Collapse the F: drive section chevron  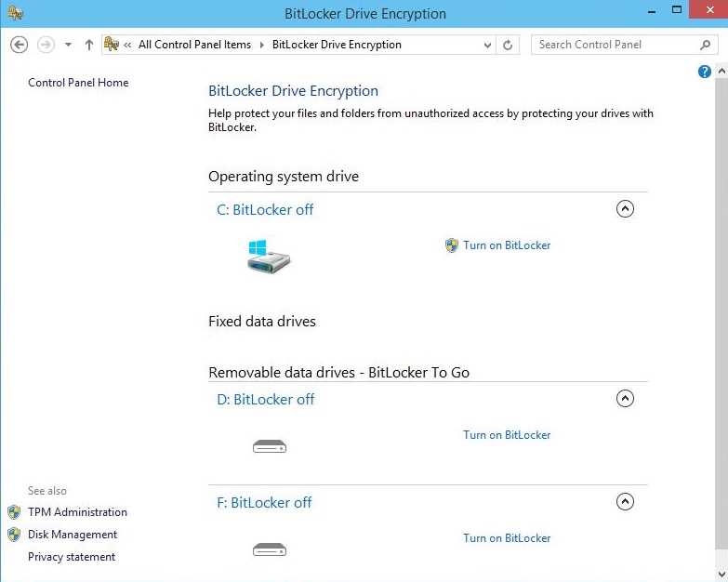pos(625,502)
